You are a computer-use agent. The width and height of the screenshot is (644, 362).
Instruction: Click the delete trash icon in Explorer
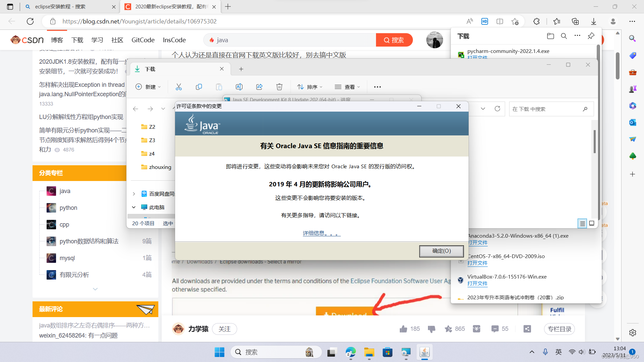point(279,87)
